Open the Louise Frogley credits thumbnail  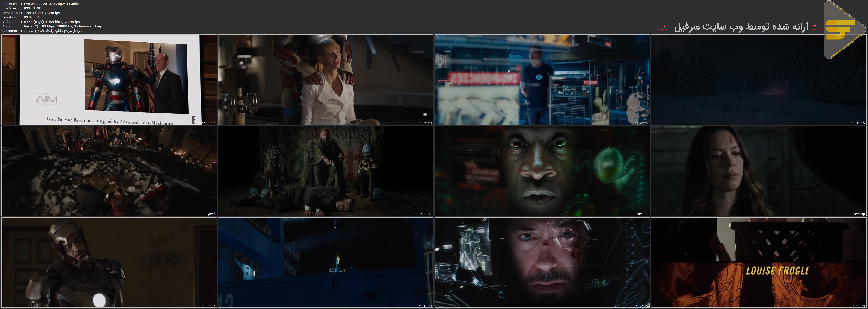[759, 262]
